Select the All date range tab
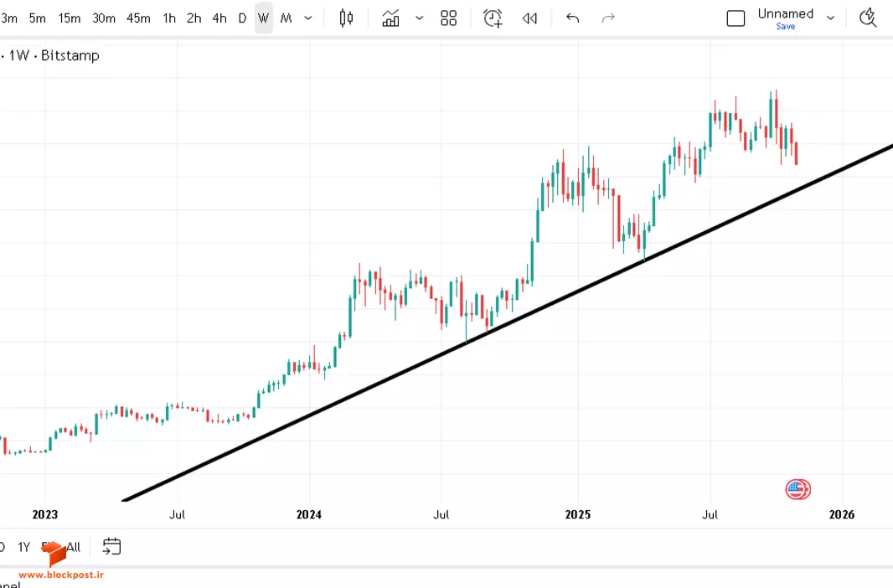The width and height of the screenshot is (893, 588). pyautogui.click(x=74, y=547)
